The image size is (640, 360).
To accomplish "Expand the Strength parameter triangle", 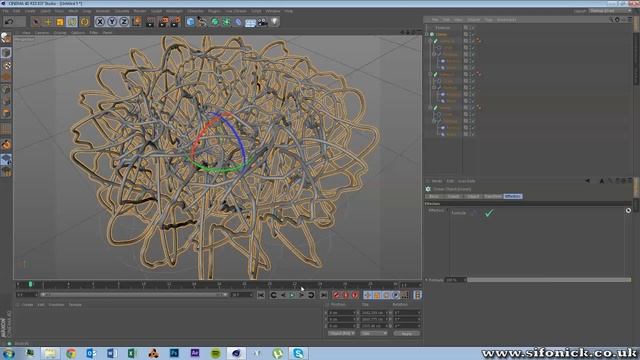I will 427,280.
